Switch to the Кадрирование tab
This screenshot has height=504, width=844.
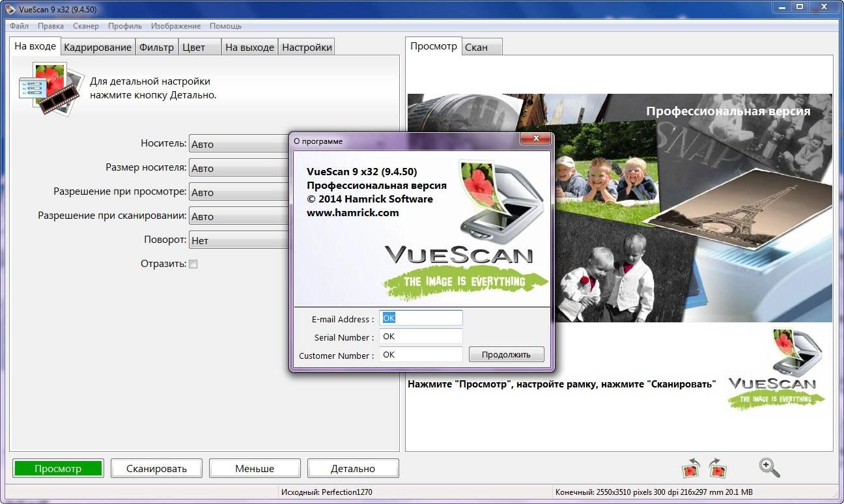coord(98,47)
